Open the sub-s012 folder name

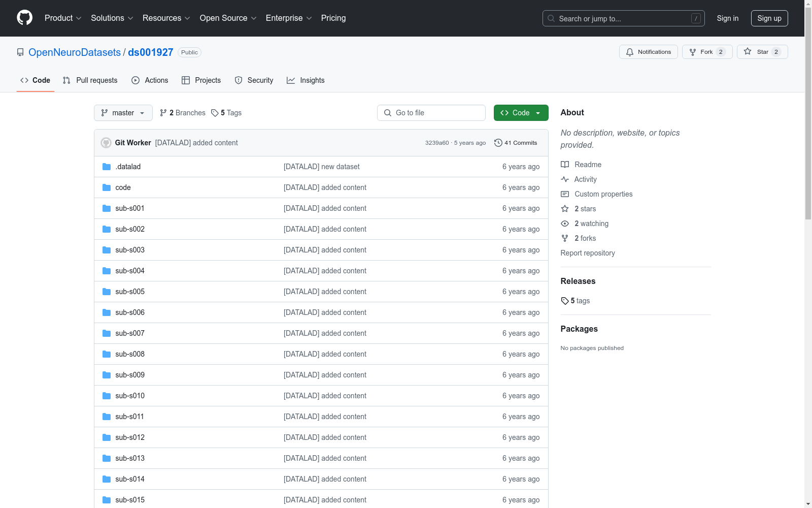click(x=130, y=437)
